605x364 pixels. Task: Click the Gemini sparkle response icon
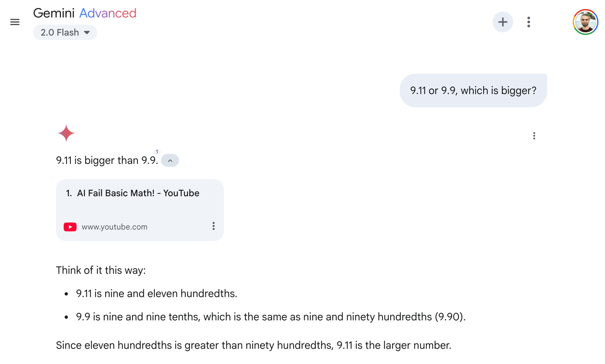pos(66,133)
